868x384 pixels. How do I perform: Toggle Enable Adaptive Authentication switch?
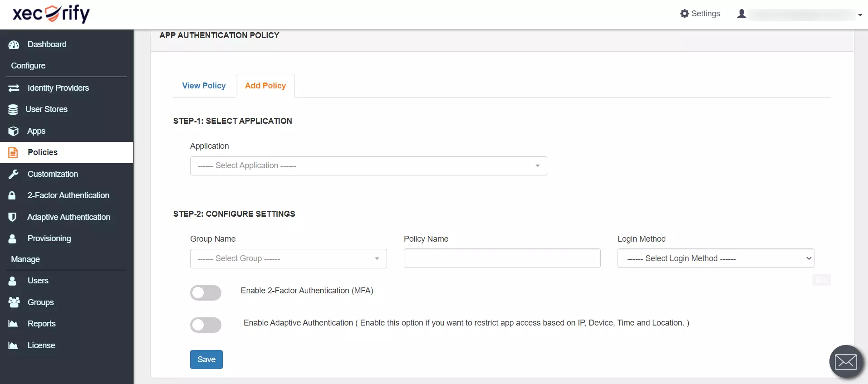[206, 325]
